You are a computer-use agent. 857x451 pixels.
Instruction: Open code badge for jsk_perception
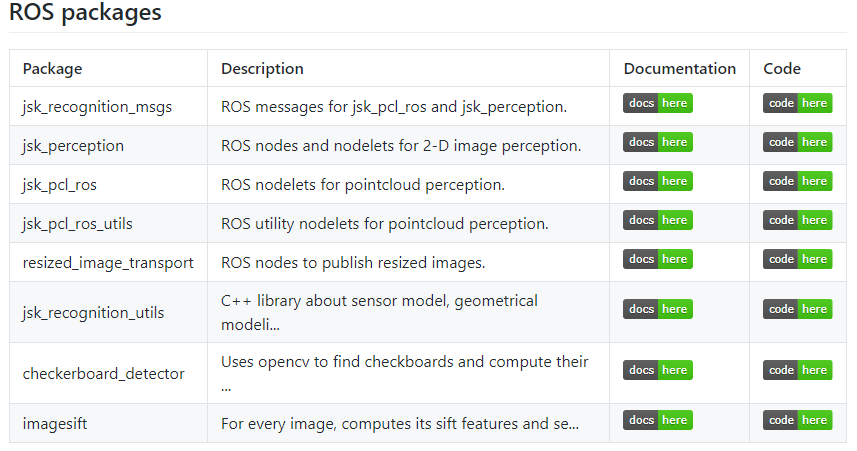click(x=797, y=142)
